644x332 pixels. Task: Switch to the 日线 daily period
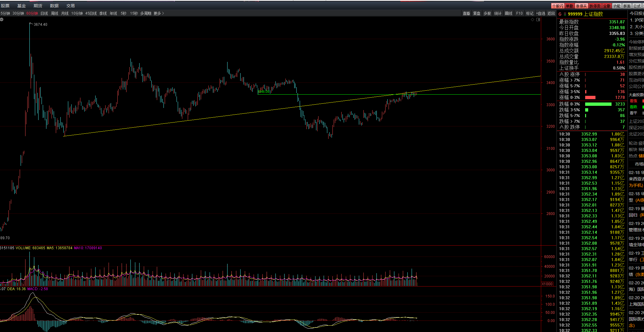[44, 13]
